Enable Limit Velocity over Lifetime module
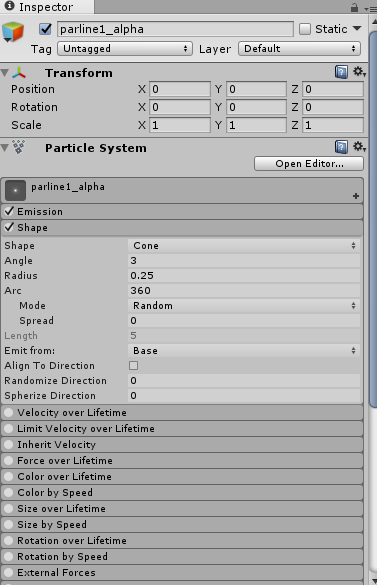This screenshot has height=585, width=377. tap(8, 428)
